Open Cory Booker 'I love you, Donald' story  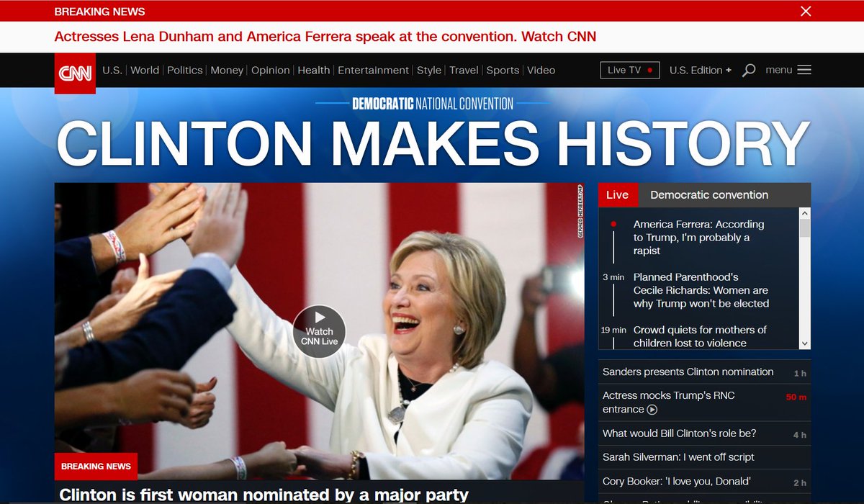pos(677,482)
